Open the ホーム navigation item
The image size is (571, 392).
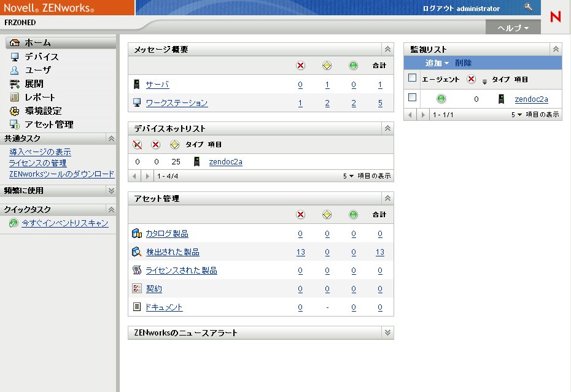coord(60,42)
